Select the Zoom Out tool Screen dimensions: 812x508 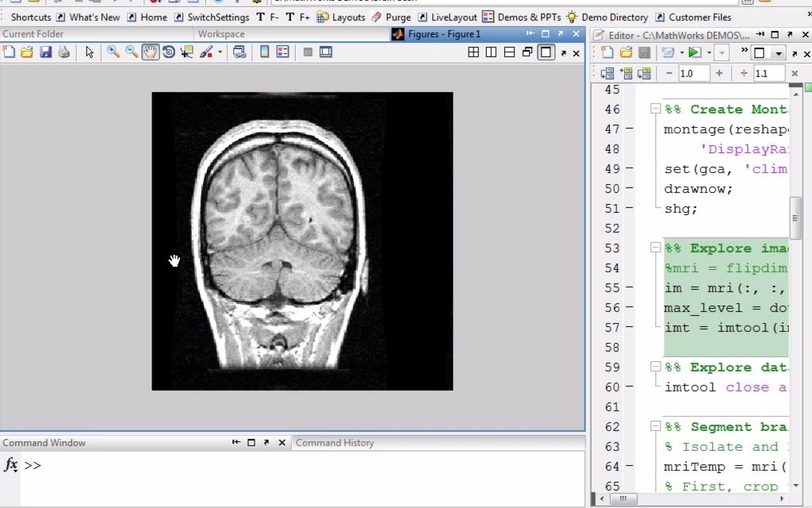(131, 52)
